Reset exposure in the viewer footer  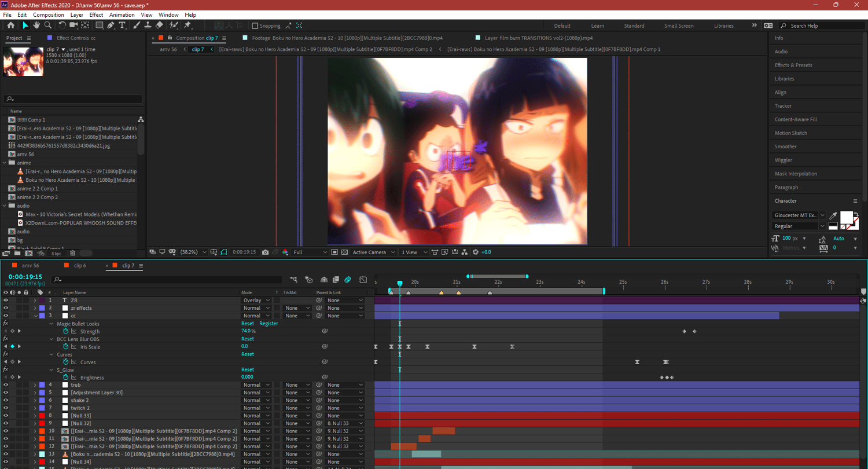tap(476, 252)
